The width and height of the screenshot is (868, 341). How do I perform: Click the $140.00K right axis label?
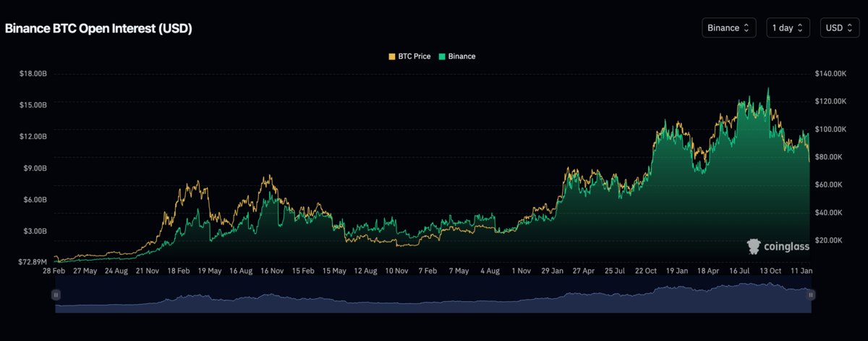830,73
